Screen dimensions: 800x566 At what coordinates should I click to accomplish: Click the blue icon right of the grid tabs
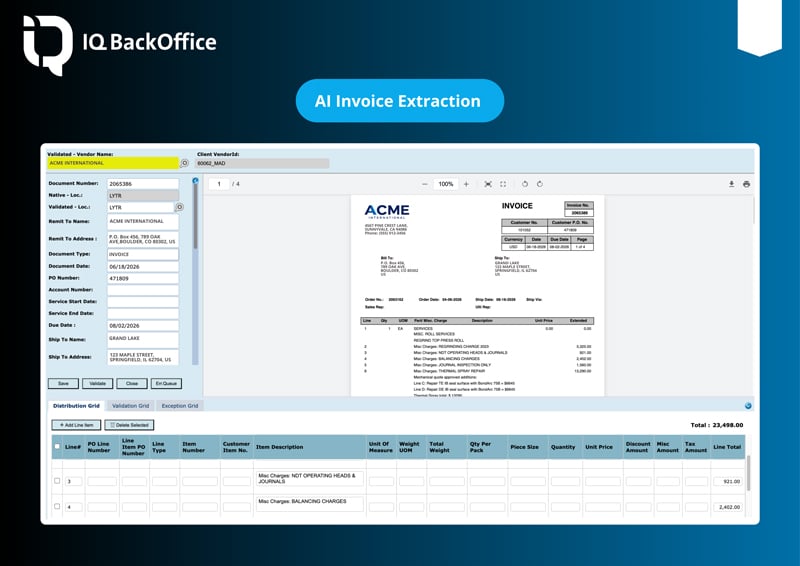pyautogui.click(x=748, y=406)
